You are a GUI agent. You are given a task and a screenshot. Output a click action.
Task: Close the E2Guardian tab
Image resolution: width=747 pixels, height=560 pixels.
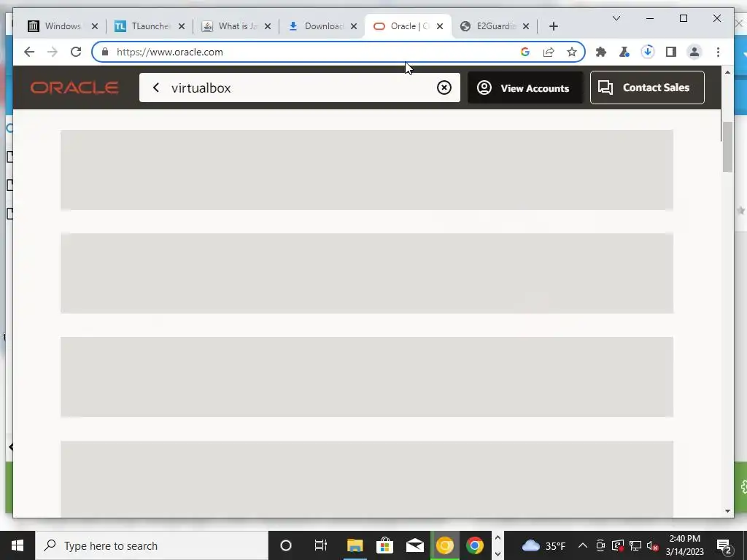[x=526, y=26]
